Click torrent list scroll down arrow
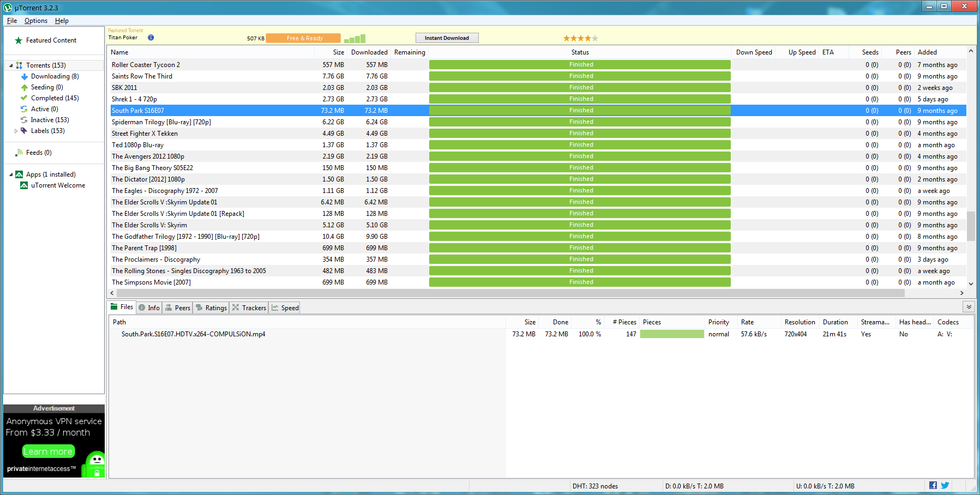This screenshot has width=980, height=495. [971, 283]
